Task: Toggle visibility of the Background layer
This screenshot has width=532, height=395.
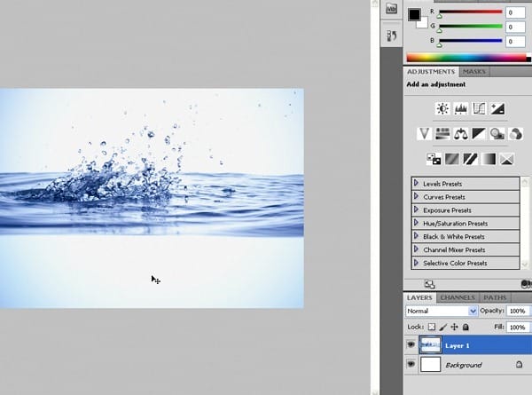Action: click(411, 365)
